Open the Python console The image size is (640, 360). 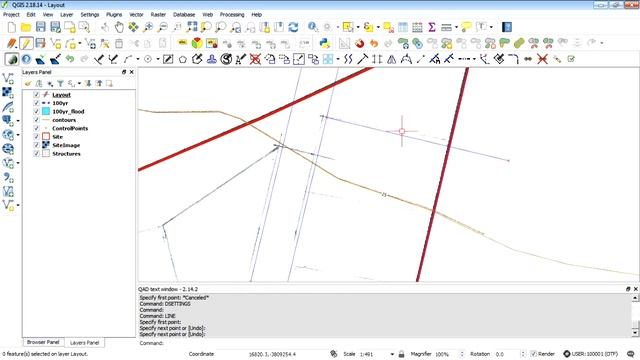pos(325,43)
